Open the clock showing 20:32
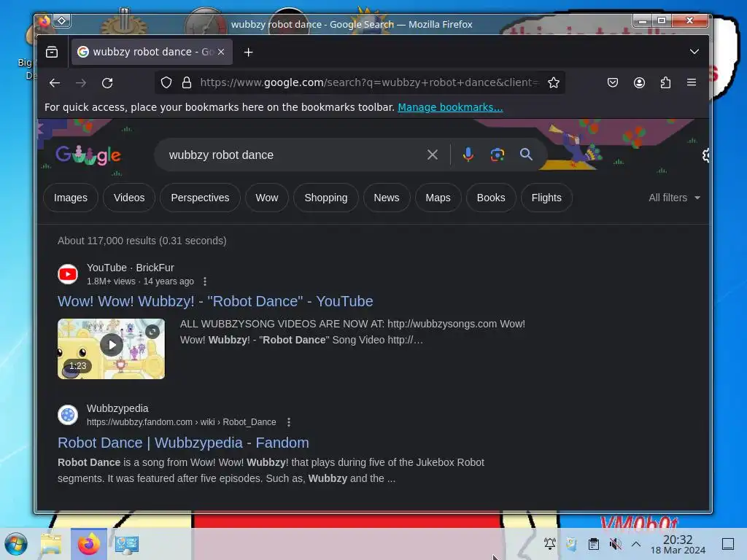The width and height of the screenshot is (747, 560). click(678, 544)
